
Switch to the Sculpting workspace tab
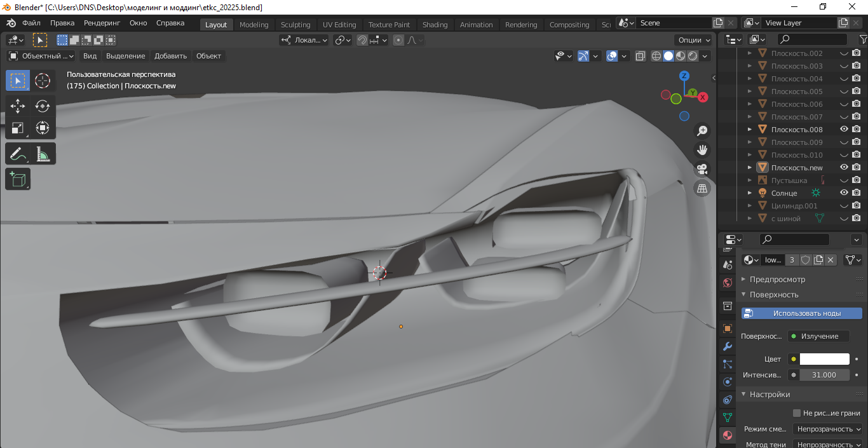click(295, 25)
